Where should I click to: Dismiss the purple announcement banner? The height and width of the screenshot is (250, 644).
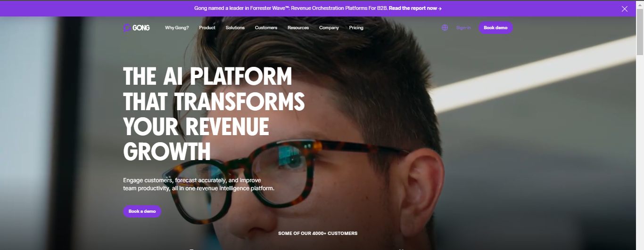click(x=625, y=8)
